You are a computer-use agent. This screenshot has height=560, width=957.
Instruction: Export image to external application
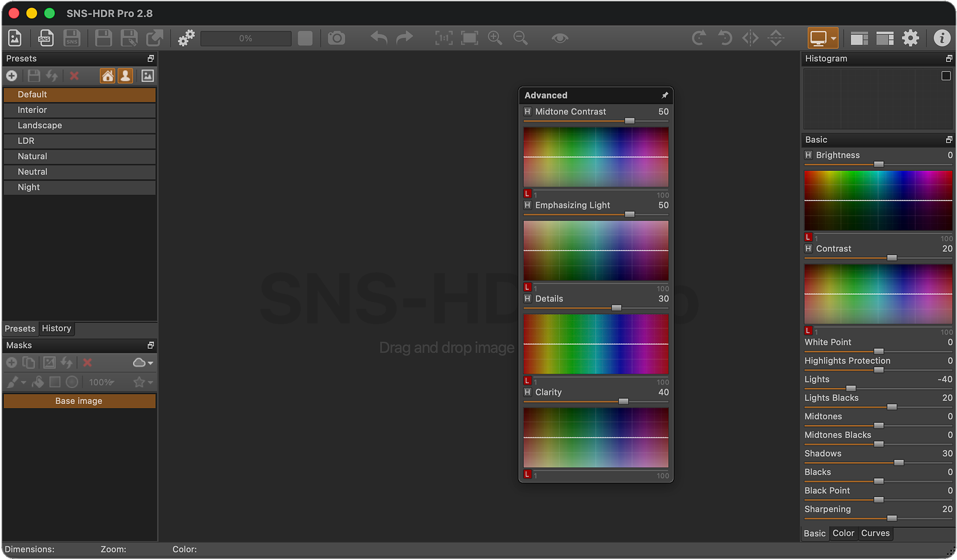pyautogui.click(x=155, y=38)
